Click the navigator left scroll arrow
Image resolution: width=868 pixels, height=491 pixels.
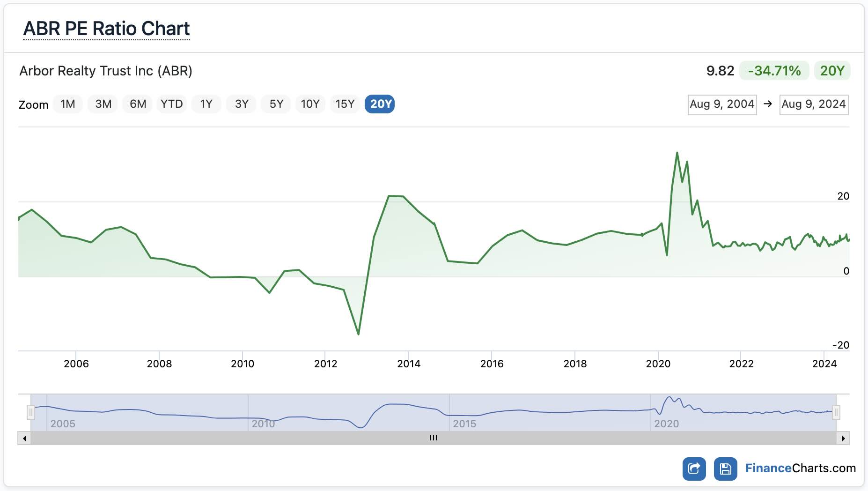pyautogui.click(x=24, y=438)
